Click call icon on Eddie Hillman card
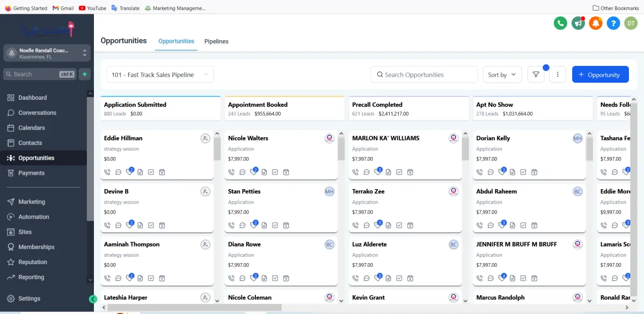Viewport: 644px width, 314px height. (x=107, y=172)
